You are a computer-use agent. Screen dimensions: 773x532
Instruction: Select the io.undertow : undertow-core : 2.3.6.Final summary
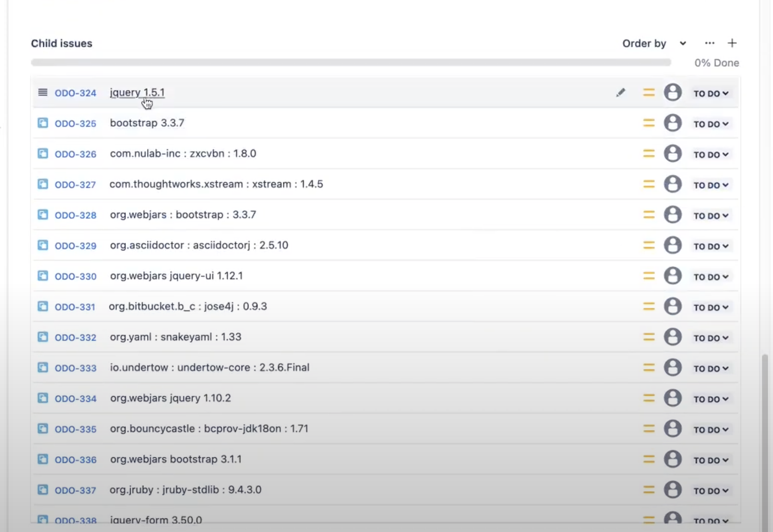(x=209, y=367)
